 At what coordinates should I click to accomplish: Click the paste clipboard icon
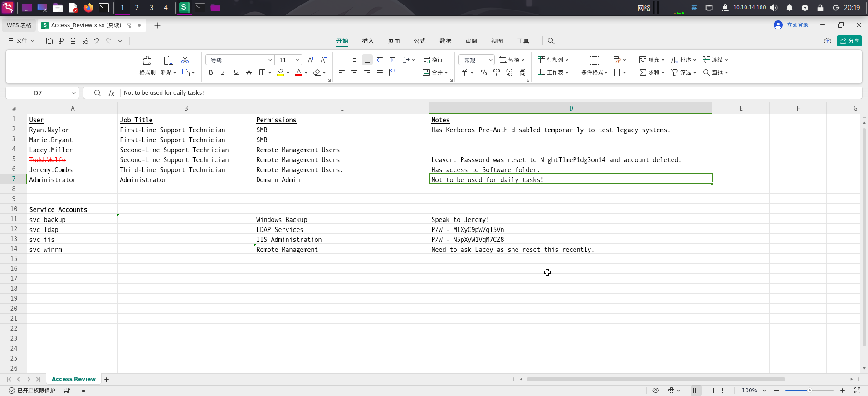tap(168, 60)
